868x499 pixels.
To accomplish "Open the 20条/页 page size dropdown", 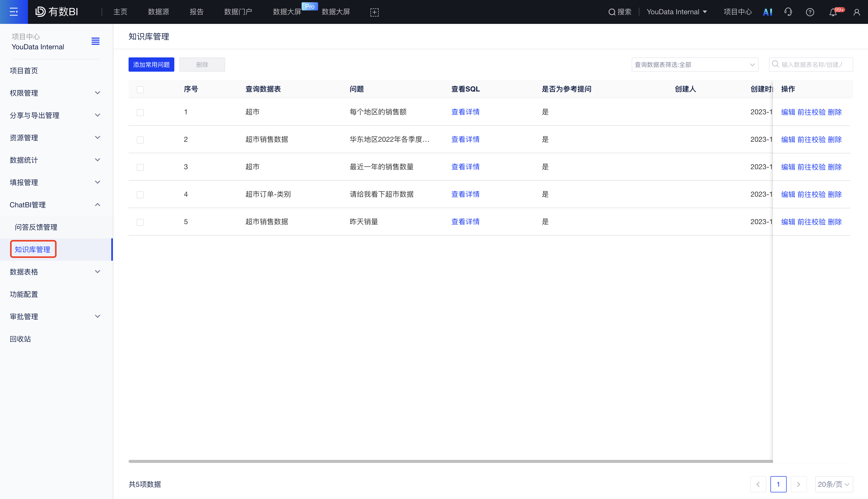I will tap(833, 484).
